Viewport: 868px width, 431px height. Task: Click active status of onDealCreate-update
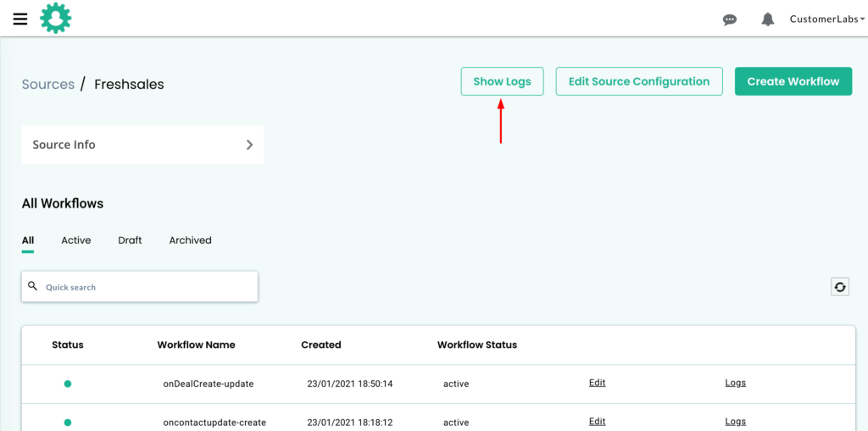(x=456, y=384)
